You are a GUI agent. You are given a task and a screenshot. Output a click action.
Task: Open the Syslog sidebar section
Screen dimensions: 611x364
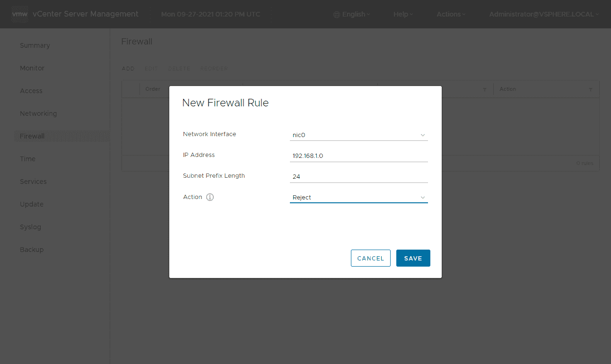pyautogui.click(x=30, y=227)
